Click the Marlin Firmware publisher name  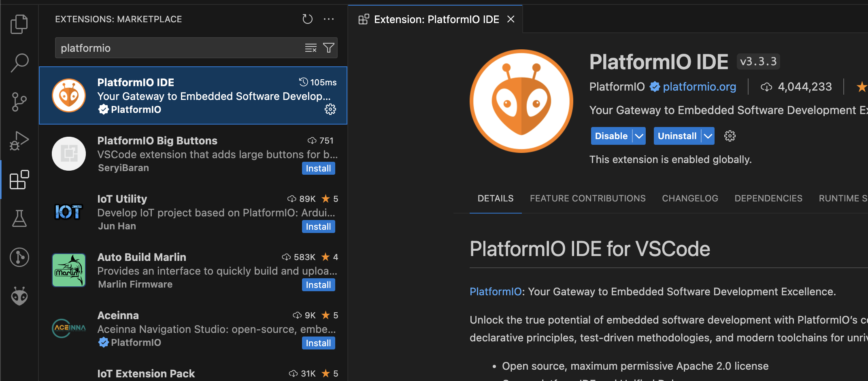pos(135,284)
